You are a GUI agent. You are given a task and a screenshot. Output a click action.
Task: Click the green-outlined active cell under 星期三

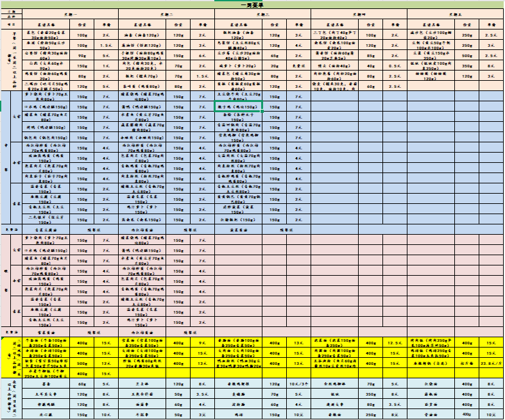point(238,107)
